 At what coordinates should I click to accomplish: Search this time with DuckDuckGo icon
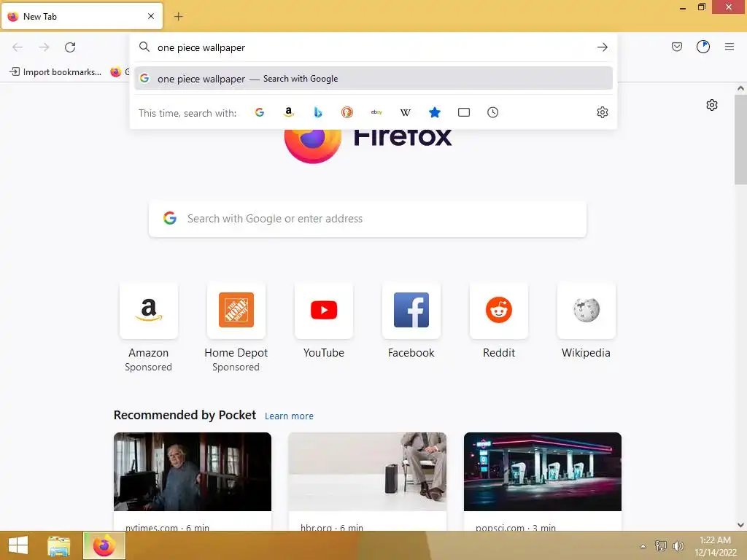coord(347,112)
